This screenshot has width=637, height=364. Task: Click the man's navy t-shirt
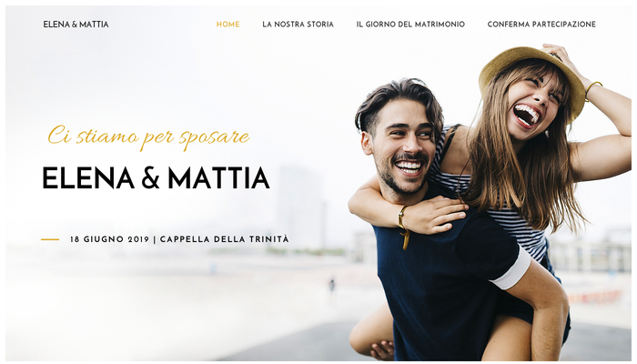click(x=439, y=280)
